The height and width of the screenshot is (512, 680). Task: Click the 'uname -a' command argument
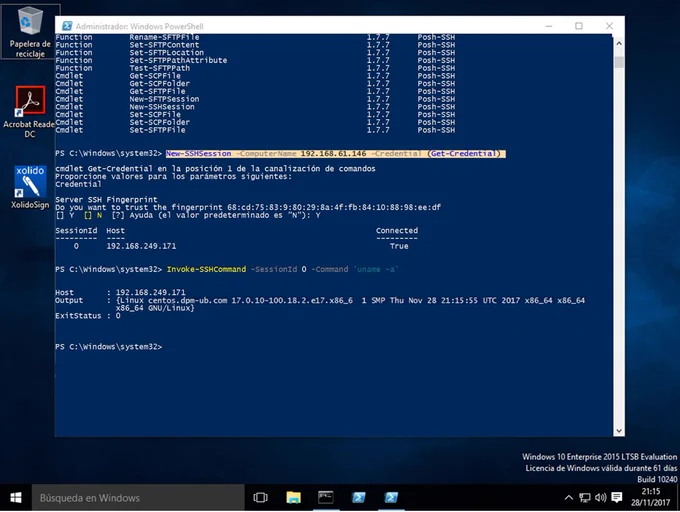(376, 269)
